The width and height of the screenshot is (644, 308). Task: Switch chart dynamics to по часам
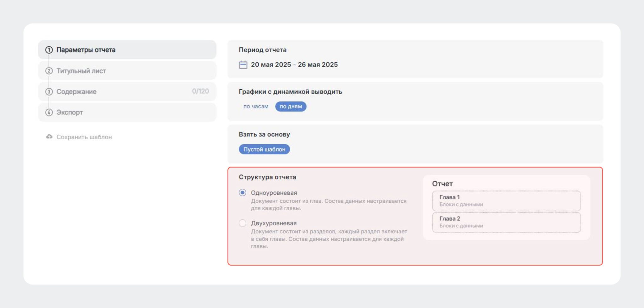click(256, 107)
